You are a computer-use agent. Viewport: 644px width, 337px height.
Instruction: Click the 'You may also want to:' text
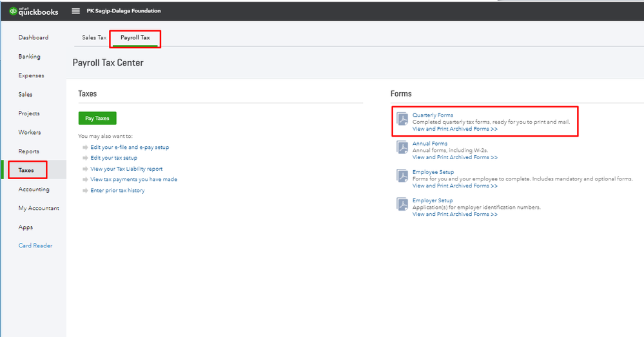pos(106,136)
